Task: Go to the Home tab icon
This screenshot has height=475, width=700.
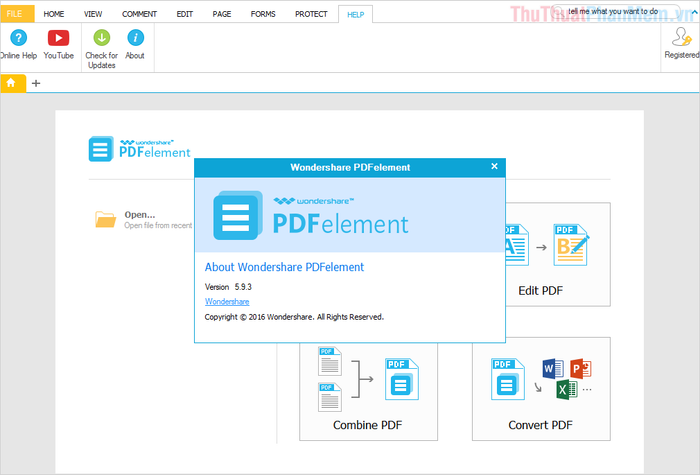Action: click(x=11, y=83)
